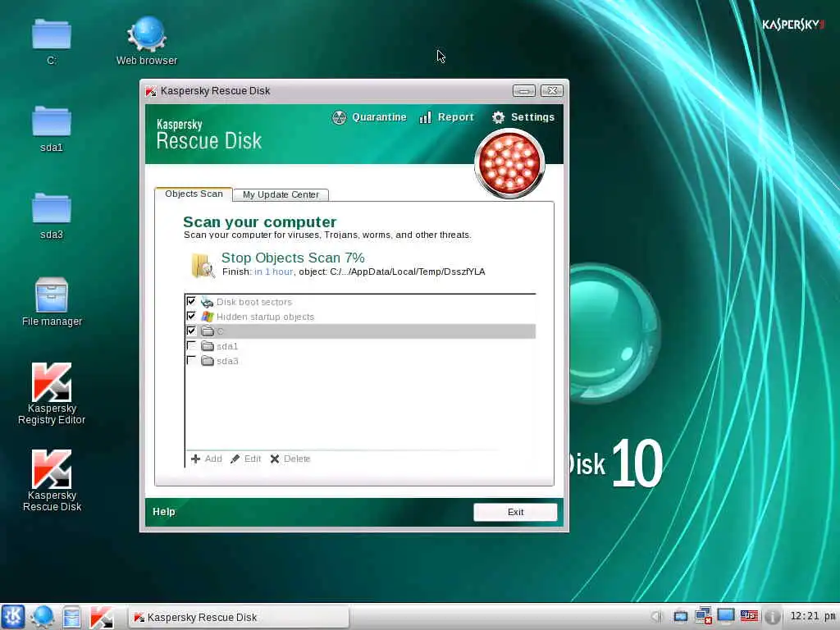Enable the sda3 scan checkbox

pos(191,361)
